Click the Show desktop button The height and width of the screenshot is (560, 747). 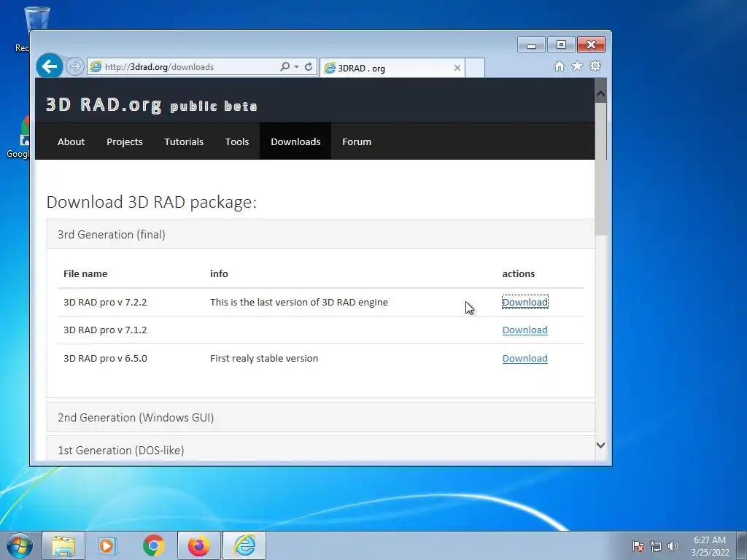742,545
